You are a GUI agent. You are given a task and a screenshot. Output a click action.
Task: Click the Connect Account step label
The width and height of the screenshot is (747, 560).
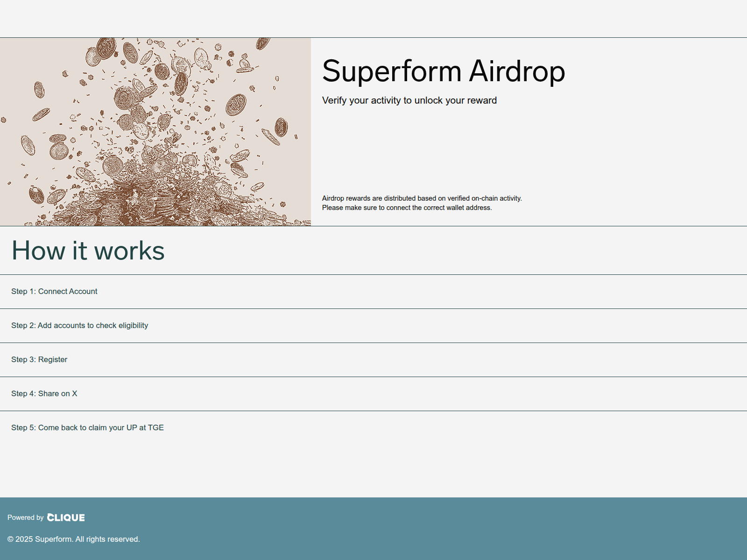pos(54,291)
